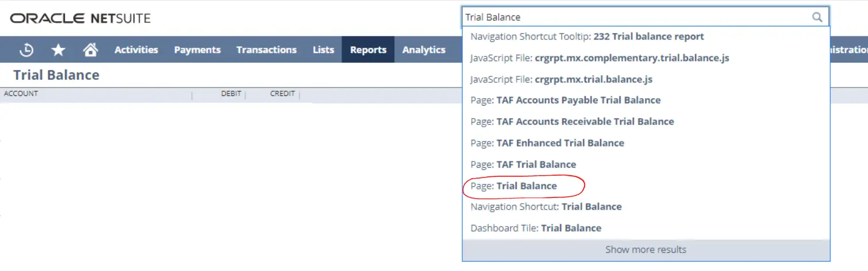Open TAF Enhanced Trial Balance page
This screenshot has height=271, width=868.
[559, 143]
